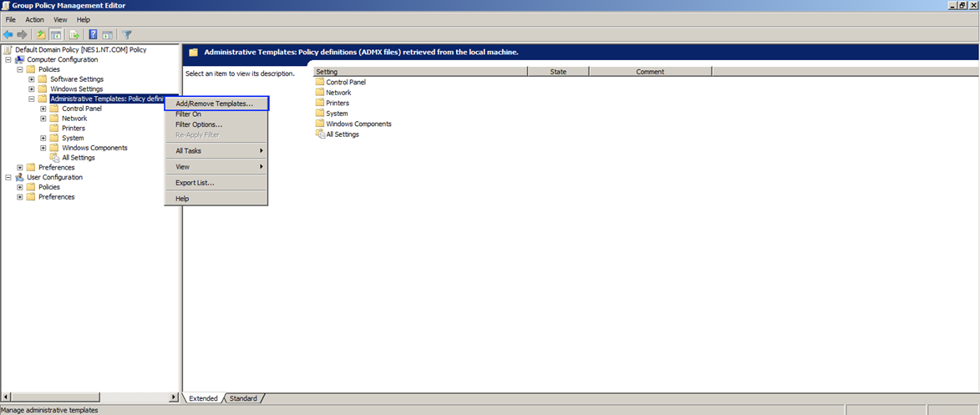Collapse the Administrative Templates node
980x415 pixels.
(x=32, y=99)
